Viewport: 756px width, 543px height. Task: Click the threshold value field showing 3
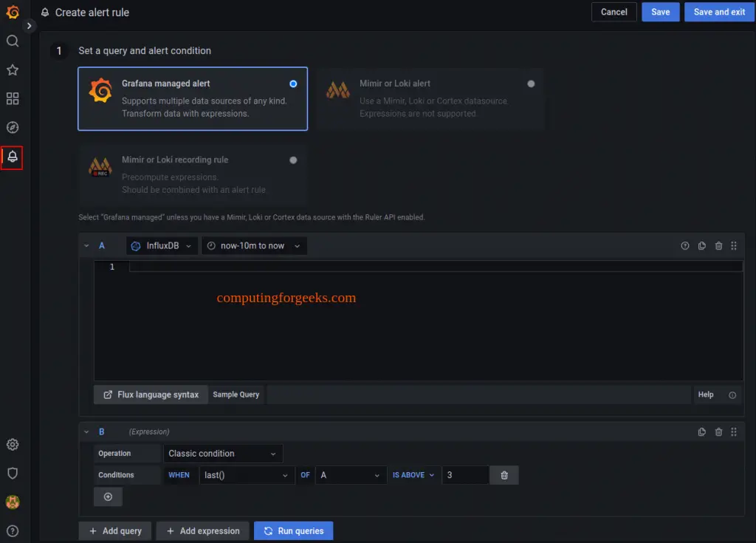pos(465,476)
